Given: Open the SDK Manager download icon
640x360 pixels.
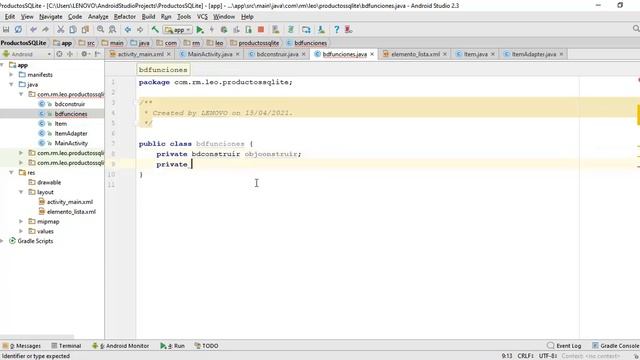Looking at the screenshot, I should pos(321,29).
